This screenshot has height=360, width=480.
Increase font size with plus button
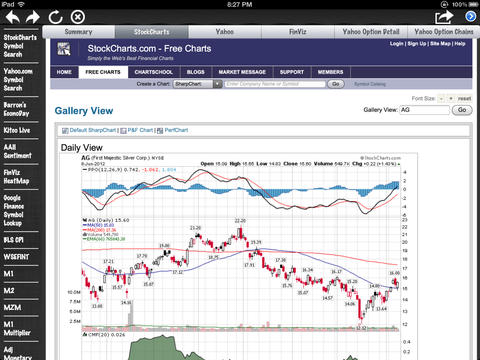(451, 99)
